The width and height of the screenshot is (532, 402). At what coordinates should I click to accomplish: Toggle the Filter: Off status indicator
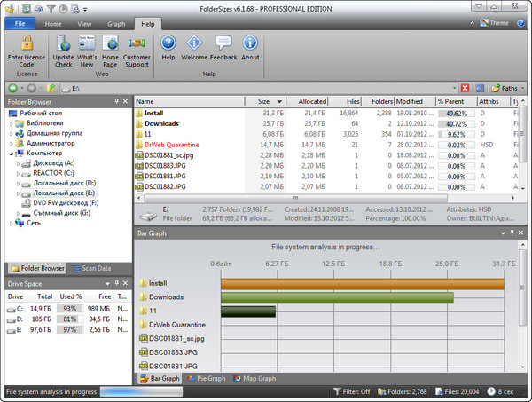[353, 391]
